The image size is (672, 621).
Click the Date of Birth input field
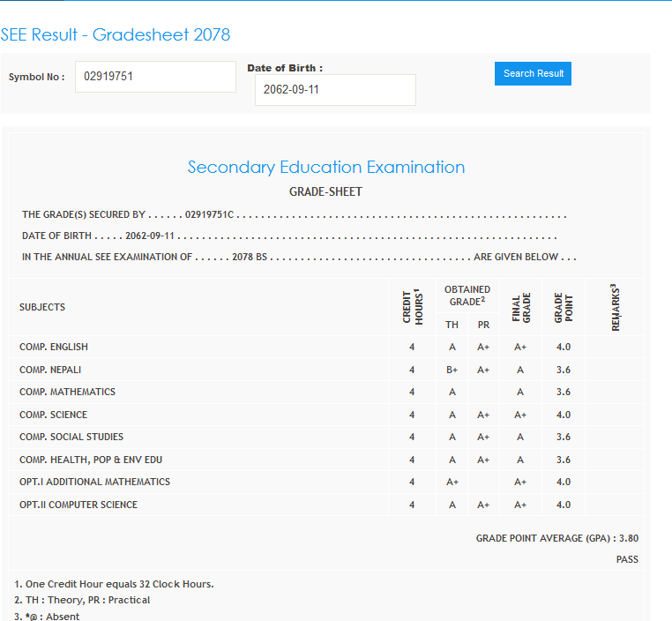click(335, 90)
